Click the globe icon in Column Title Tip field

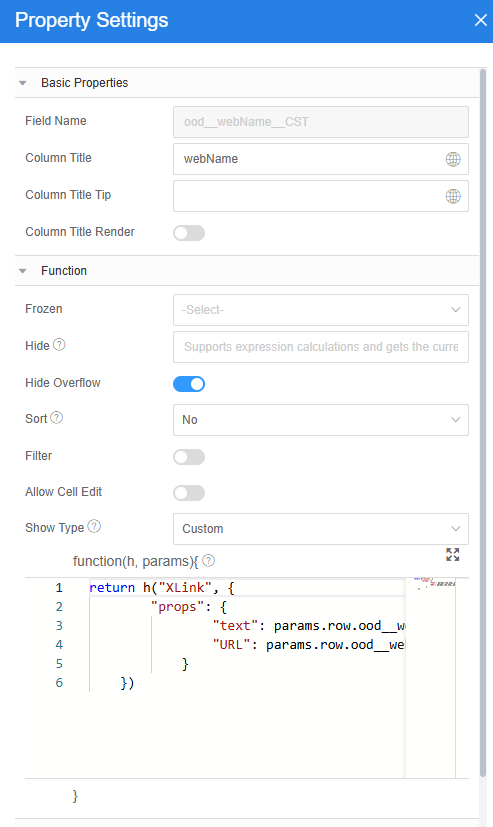point(453,196)
